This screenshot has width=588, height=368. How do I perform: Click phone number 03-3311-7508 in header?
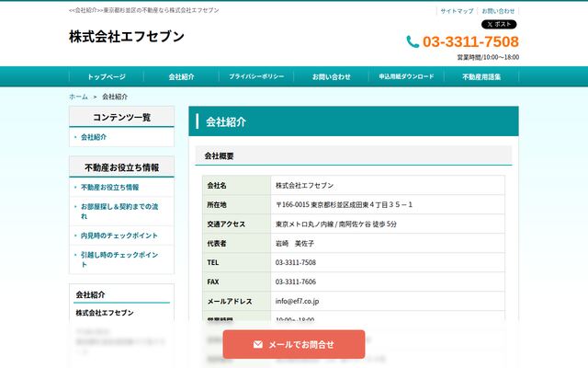[470, 41]
